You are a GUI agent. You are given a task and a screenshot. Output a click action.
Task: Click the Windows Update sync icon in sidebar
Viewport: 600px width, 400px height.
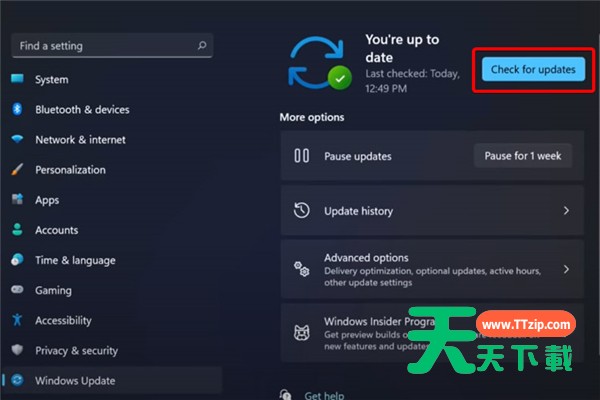click(17, 380)
